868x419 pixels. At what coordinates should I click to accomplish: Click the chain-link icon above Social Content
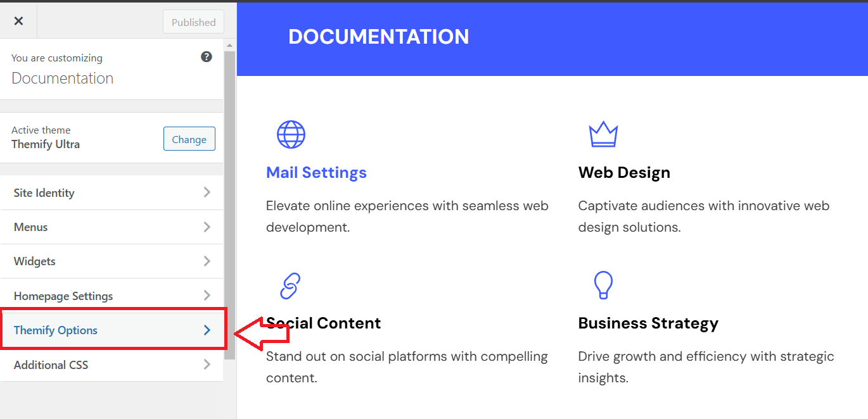289,286
